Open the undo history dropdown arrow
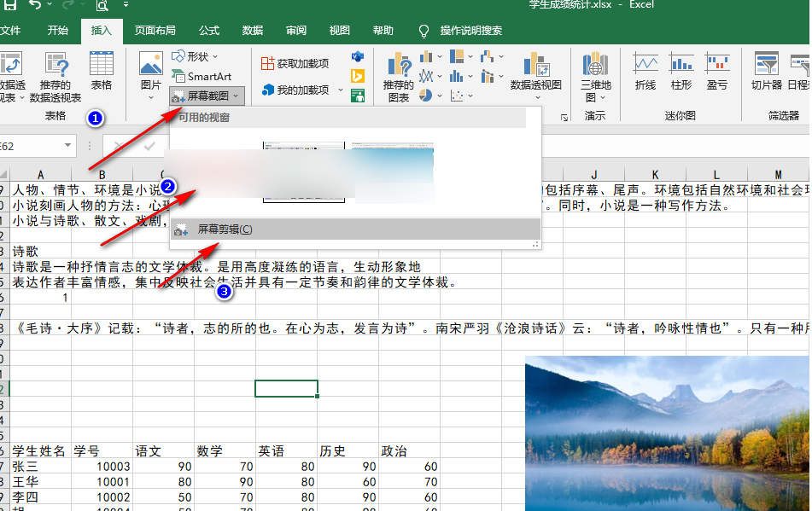Image resolution: width=812 pixels, height=511 pixels. click(48, 4)
